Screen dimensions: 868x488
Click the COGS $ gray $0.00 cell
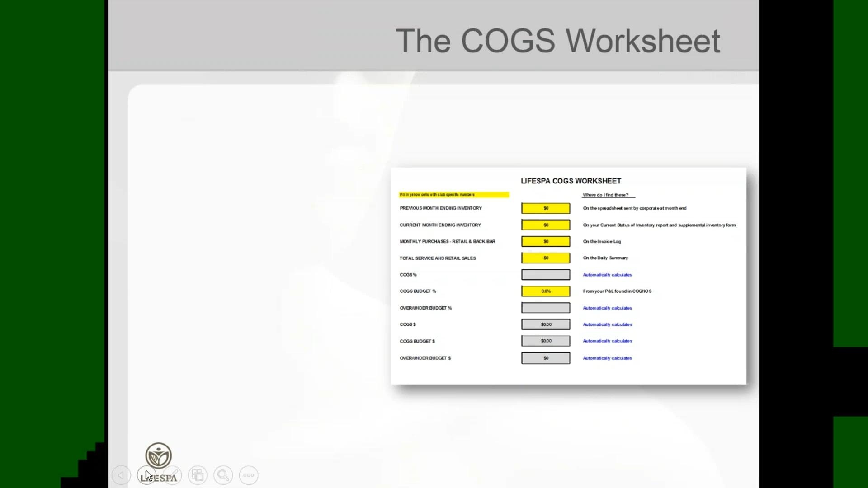[x=546, y=324]
